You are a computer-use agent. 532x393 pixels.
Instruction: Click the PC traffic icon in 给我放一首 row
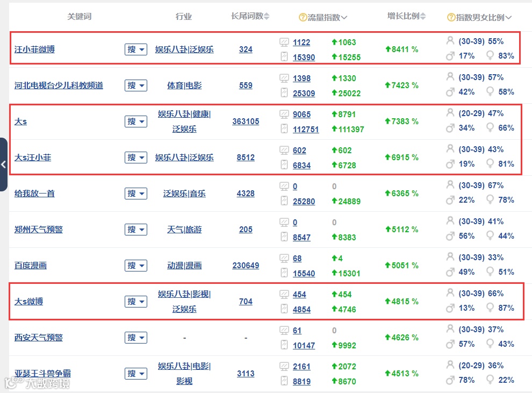coord(284,186)
